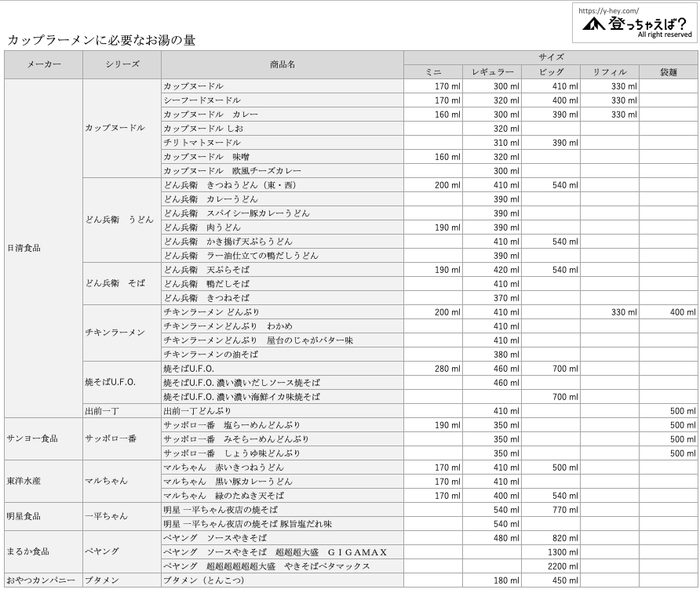
Task: Select product シーフードヌードル
Action: click(283, 100)
